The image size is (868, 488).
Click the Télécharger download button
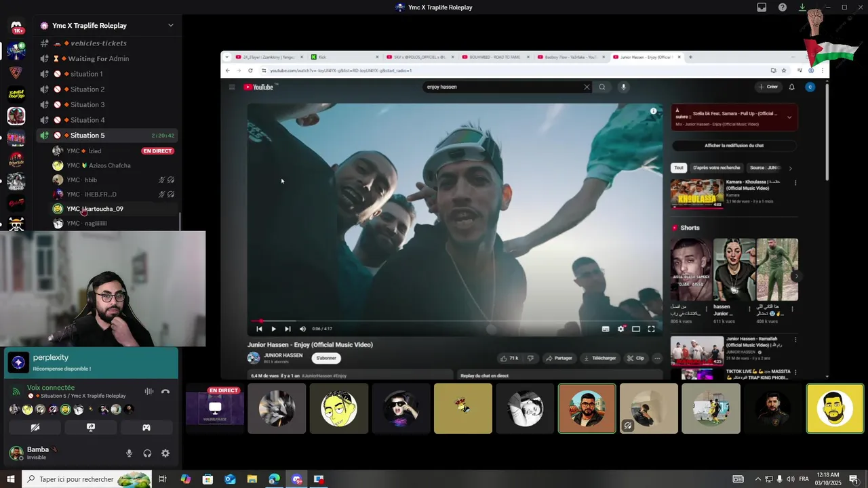[599, 358]
